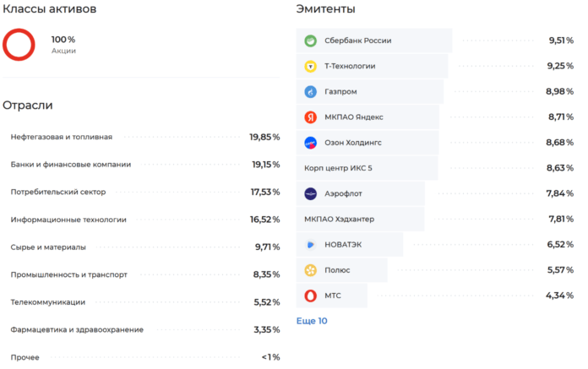Click the red Яндекс logo icon

pyautogui.click(x=311, y=117)
